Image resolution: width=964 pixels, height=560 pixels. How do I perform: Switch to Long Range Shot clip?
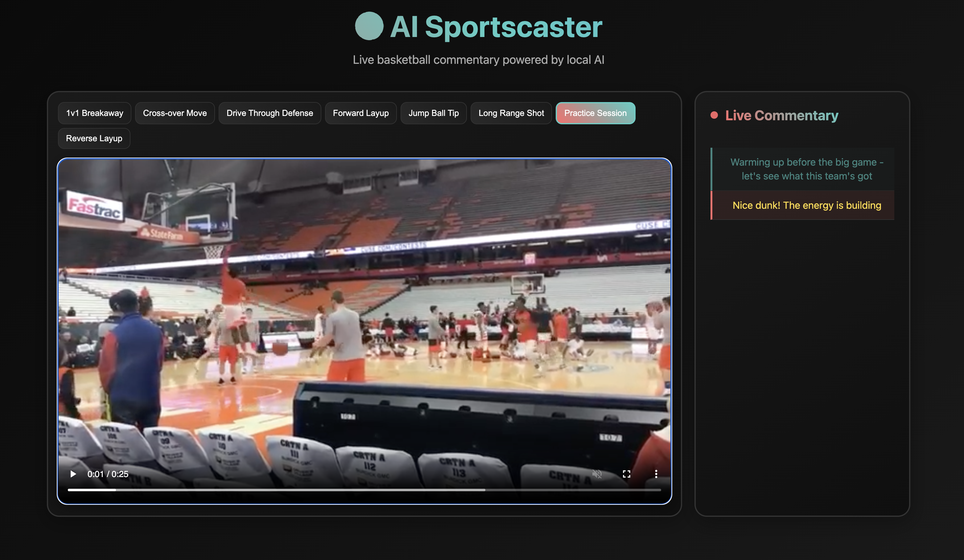[x=511, y=113]
